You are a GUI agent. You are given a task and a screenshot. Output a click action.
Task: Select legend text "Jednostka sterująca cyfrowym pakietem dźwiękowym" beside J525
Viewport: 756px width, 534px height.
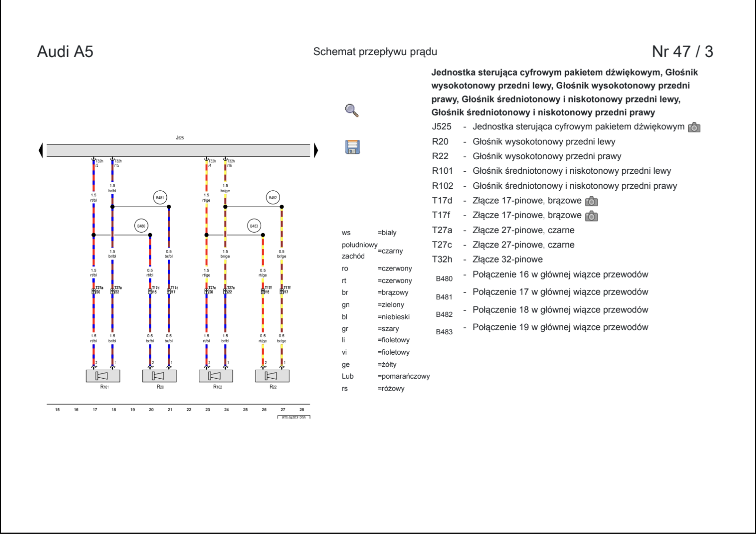pyautogui.click(x=578, y=127)
